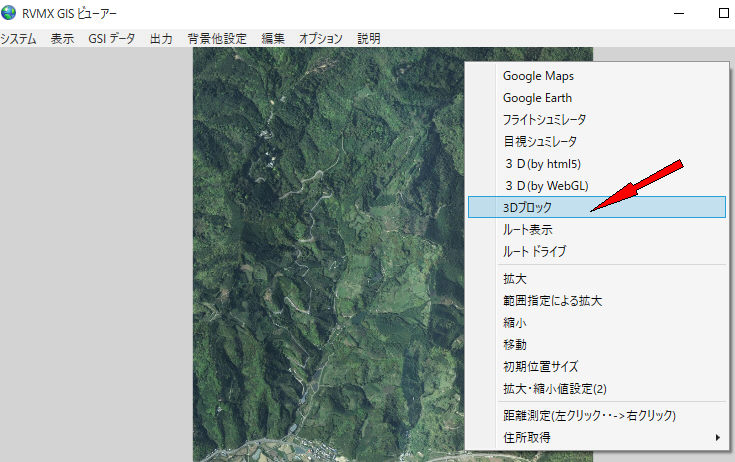Choose Google Earth in the context menu
Viewport: 735px width, 462px height.
click(538, 98)
